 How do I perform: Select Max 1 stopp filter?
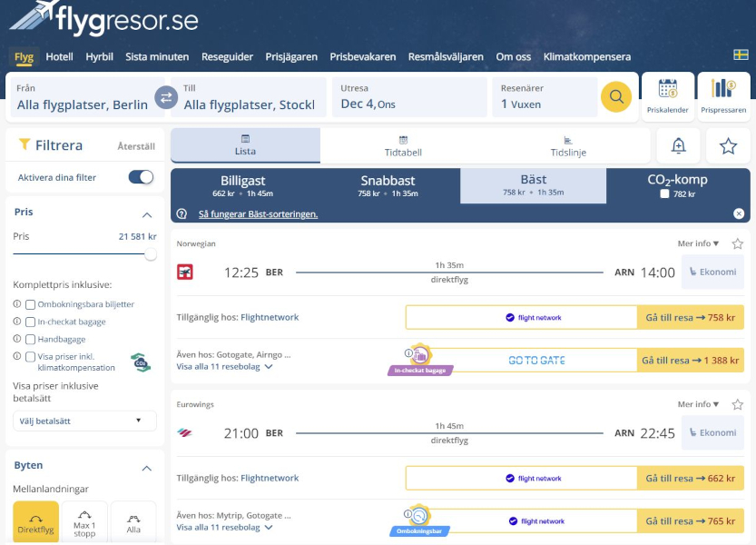click(x=84, y=522)
